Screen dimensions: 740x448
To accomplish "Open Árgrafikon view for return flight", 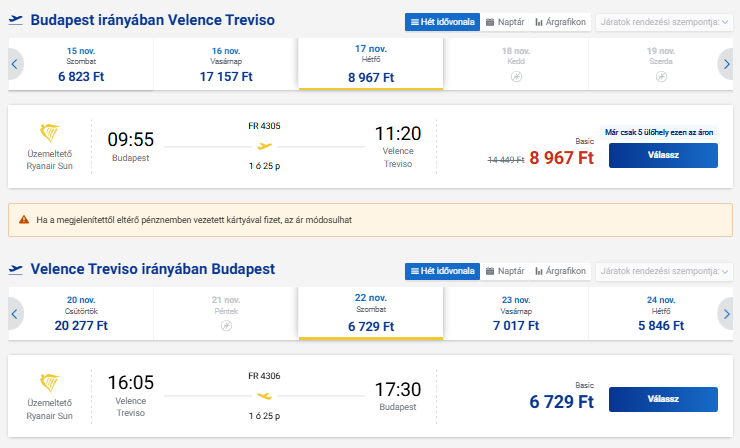I will pyautogui.click(x=560, y=271).
